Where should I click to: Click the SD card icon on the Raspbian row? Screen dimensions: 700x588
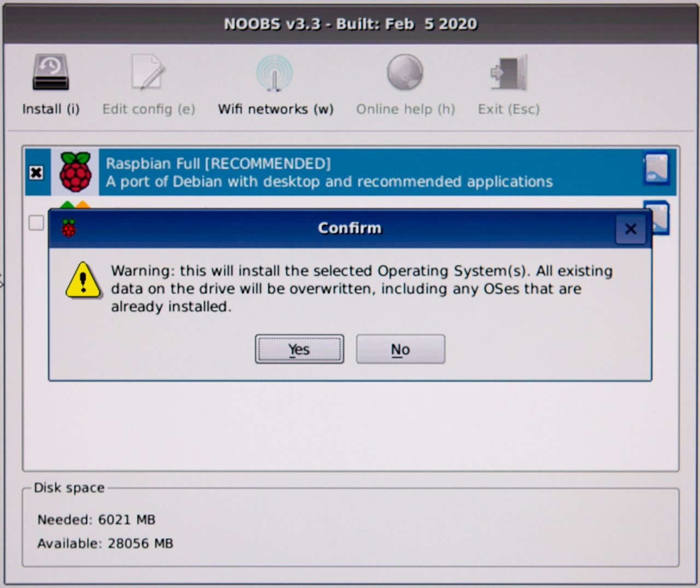pyautogui.click(x=656, y=168)
